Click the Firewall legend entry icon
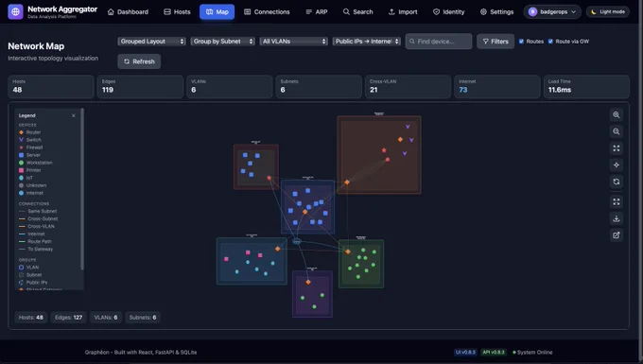 click(22, 147)
